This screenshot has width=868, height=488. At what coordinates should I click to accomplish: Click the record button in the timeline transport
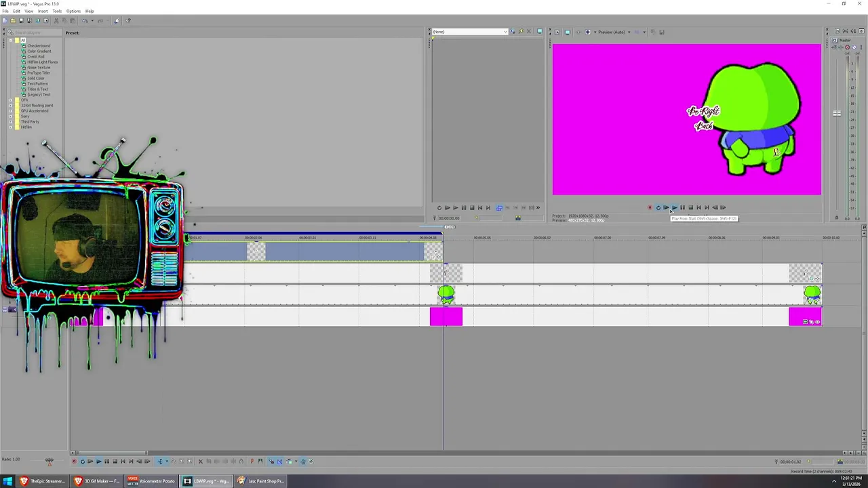pyautogui.click(x=75, y=462)
